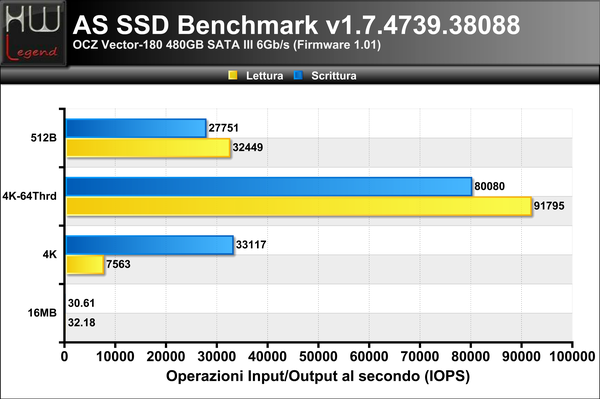Image resolution: width=600 pixels, height=399 pixels.
Task: Click the x-axis tick label 70000
Action: pos(419,357)
